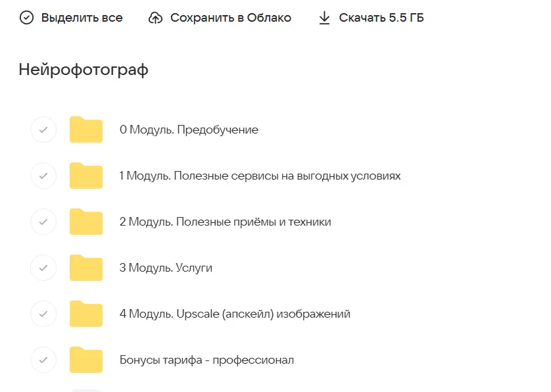Screen dimensions: 551x392
Task: Click the circled checkmark icon before Выделить все
Action: click(x=26, y=18)
